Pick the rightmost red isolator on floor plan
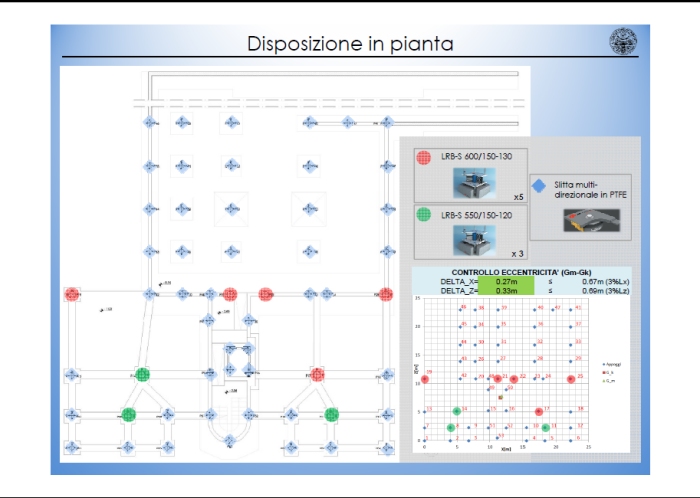 (386, 295)
